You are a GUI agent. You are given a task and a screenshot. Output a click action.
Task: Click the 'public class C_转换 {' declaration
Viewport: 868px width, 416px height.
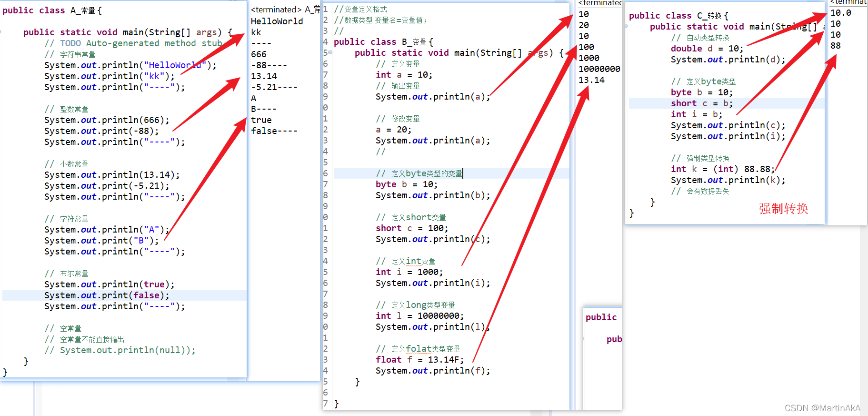[678, 16]
